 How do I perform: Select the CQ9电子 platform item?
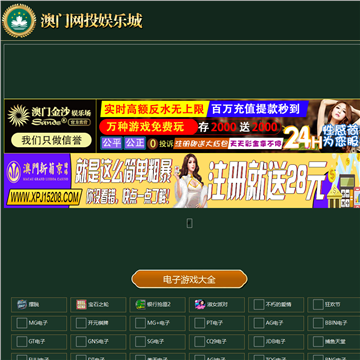(x=217, y=342)
